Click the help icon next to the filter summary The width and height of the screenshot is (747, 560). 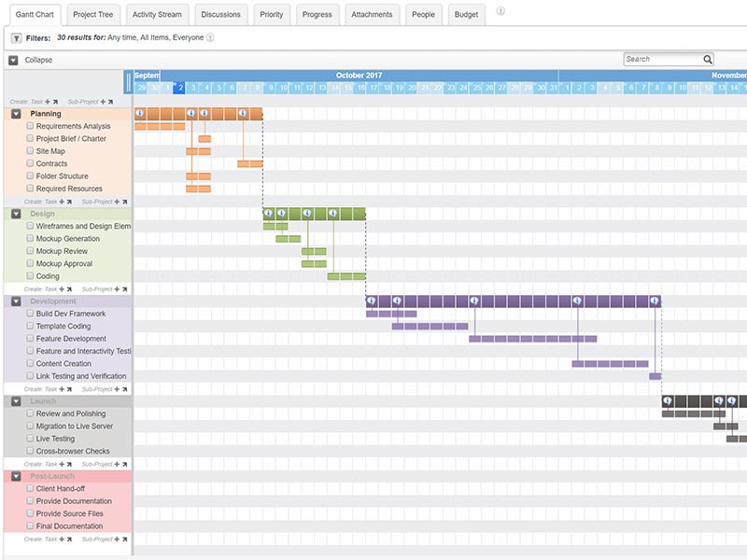(210, 38)
